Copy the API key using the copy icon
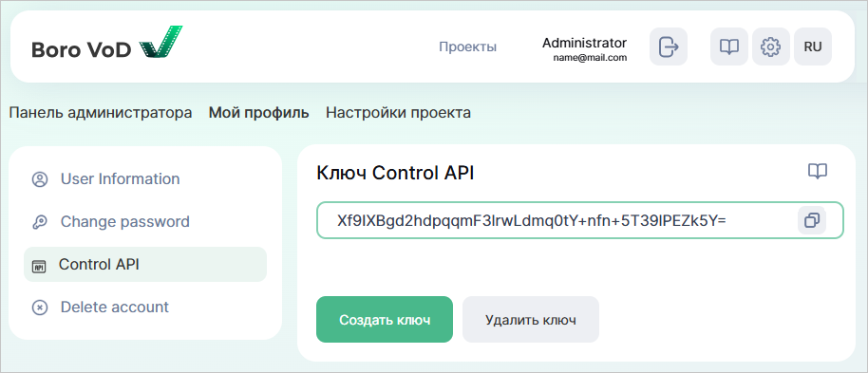Viewport: 868px width, 373px height. (x=812, y=221)
